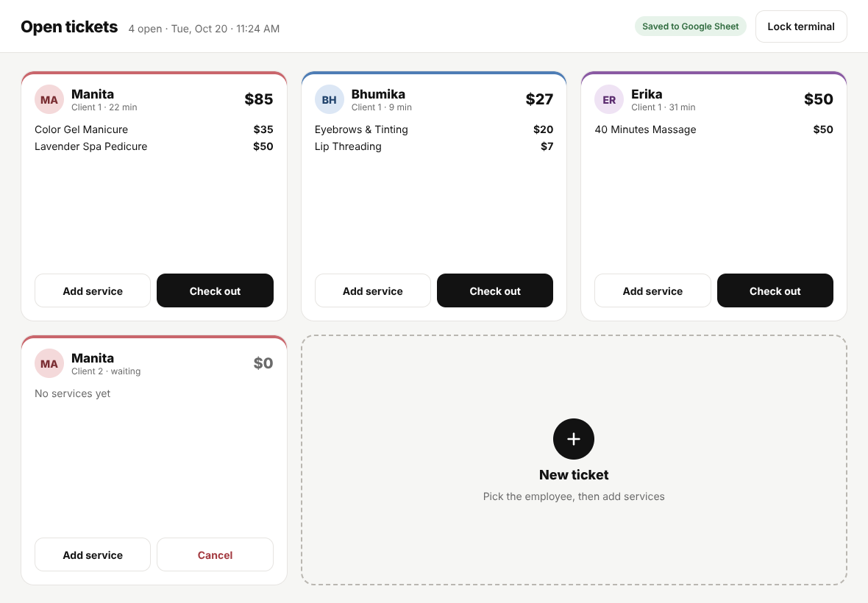
Task: Check out Erika's ticket
Action: (x=775, y=290)
